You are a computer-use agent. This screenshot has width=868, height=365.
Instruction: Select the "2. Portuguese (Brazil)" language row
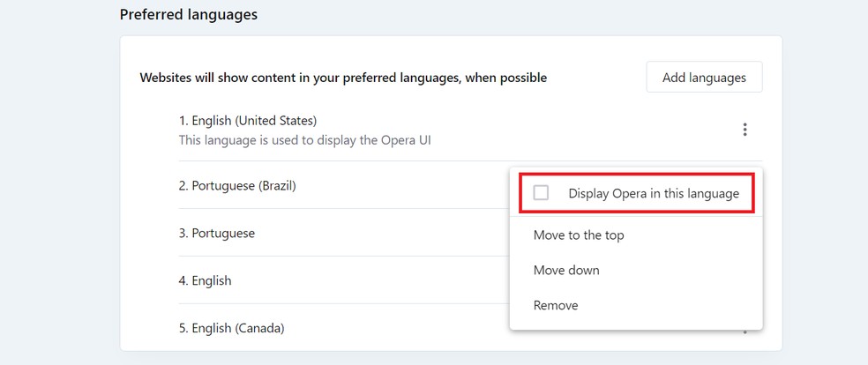click(x=237, y=186)
